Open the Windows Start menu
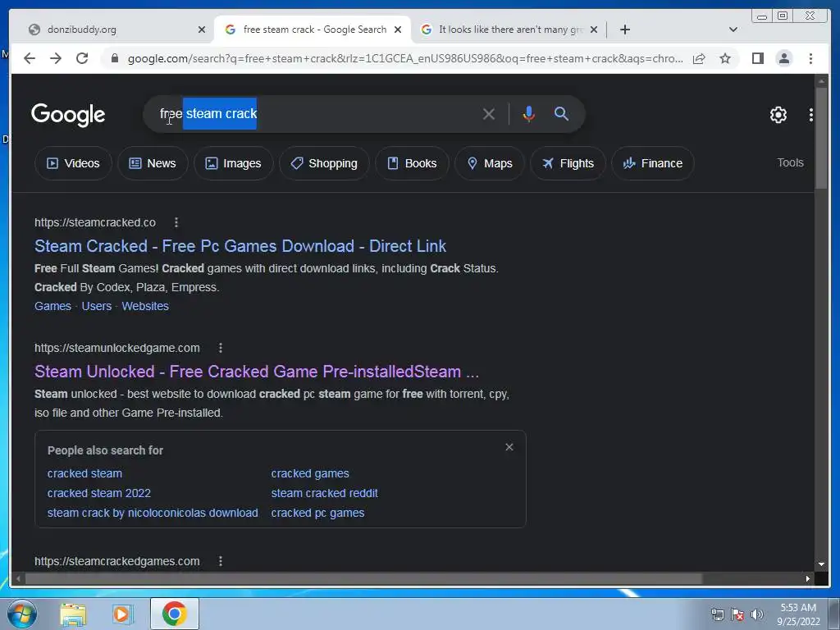 [21, 614]
